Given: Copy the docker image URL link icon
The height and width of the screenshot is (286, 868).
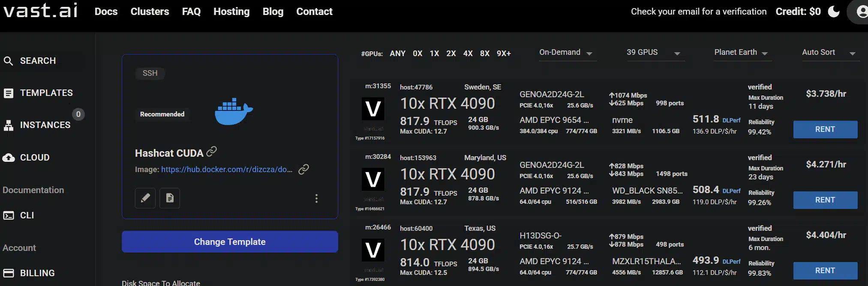Looking at the screenshot, I should [x=303, y=169].
